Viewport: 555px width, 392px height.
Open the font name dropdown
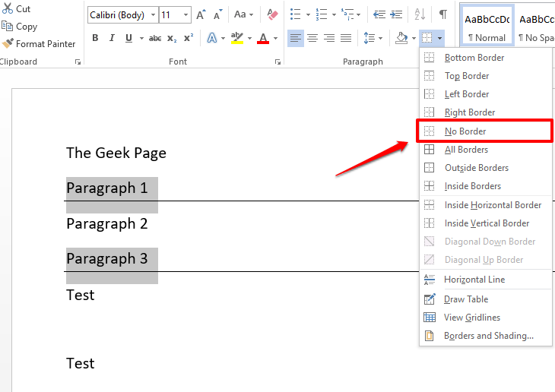pyautogui.click(x=154, y=14)
